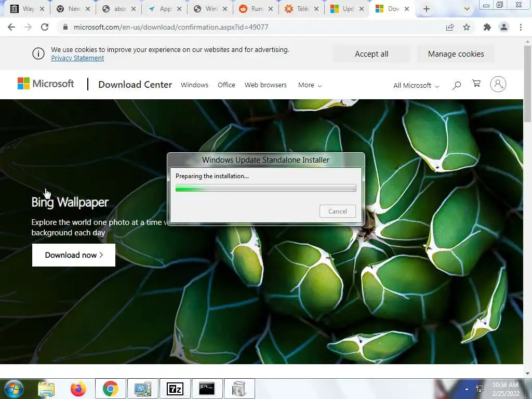Image resolution: width=532 pixels, height=399 pixels.
Task: Cancel the Windows Update Standalone Installer
Action: [338, 211]
